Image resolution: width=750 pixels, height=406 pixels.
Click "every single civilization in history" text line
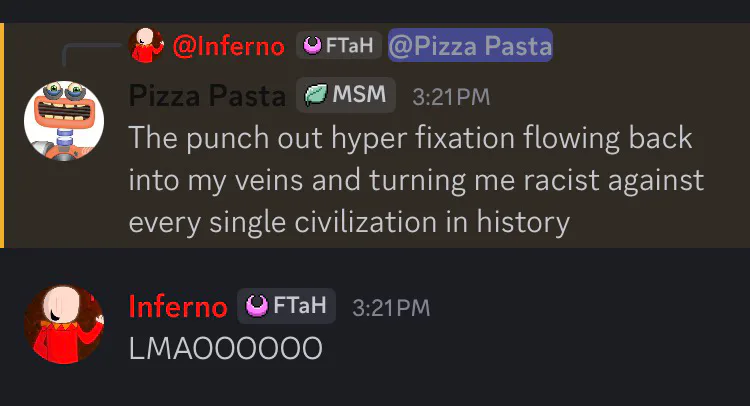[x=348, y=222]
